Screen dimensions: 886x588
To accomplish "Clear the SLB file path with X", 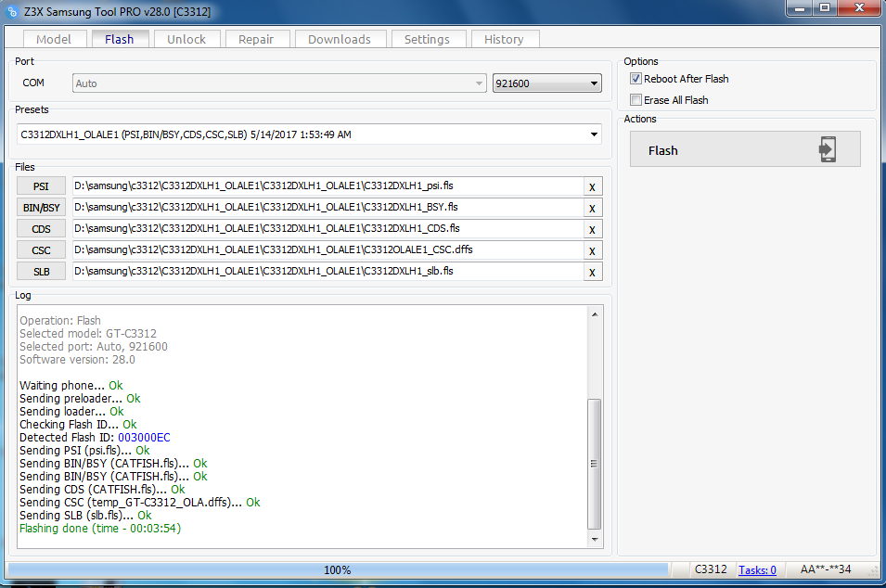I will (592, 273).
